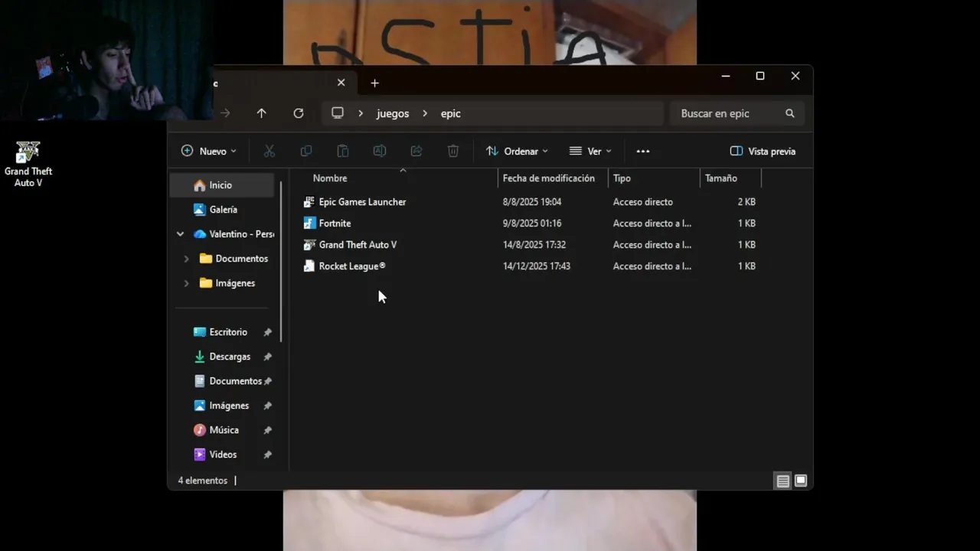980x551 pixels.
Task: Select Galería in the navigation pane
Action: click(221, 210)
